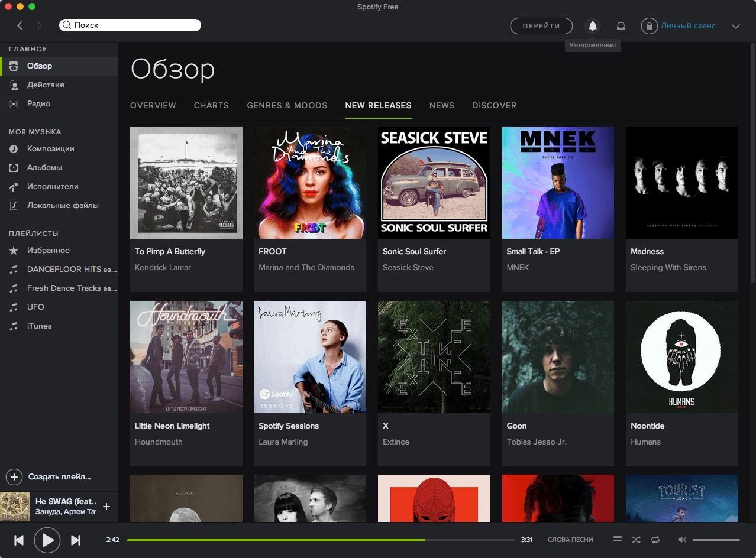Click the ПЕРЕЙТИ upgrade button
The image size is (756, 558).
tap(541, 26)
